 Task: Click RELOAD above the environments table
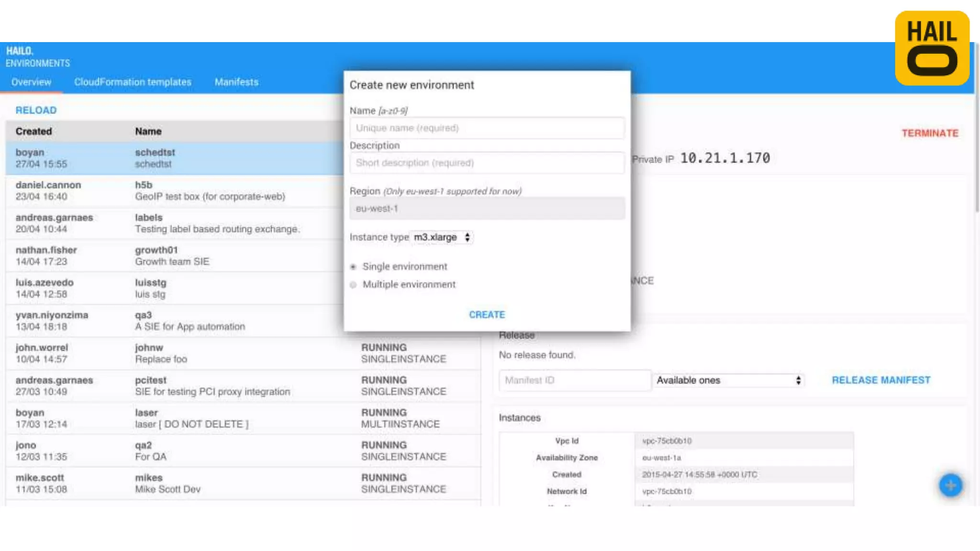(x=36, y=110)
